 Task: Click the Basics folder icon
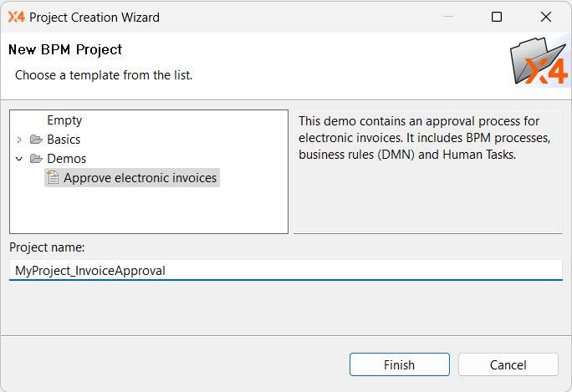[x=36, y=140]
